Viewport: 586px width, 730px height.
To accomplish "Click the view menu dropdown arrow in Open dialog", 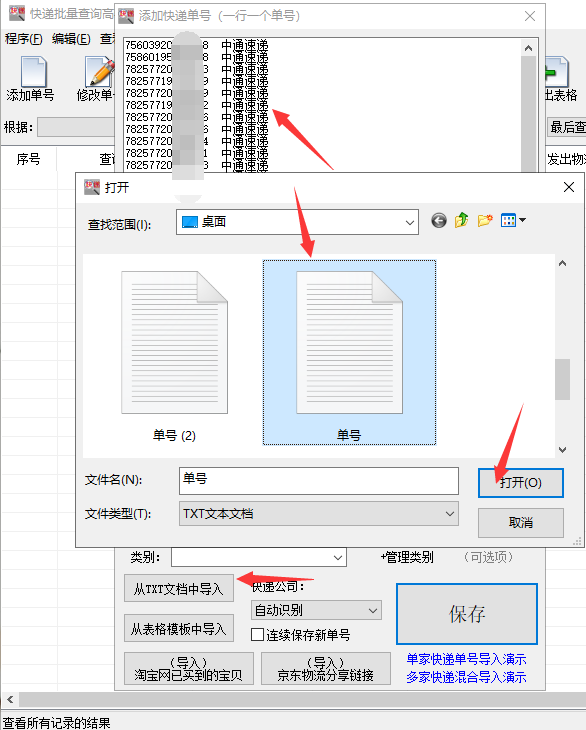I will [522, 220].
